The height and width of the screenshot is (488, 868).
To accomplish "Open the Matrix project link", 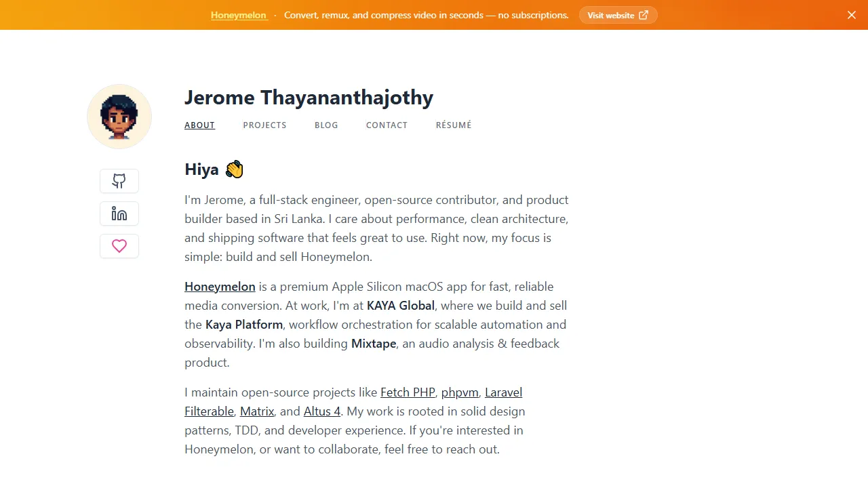I will coord(256,411).
